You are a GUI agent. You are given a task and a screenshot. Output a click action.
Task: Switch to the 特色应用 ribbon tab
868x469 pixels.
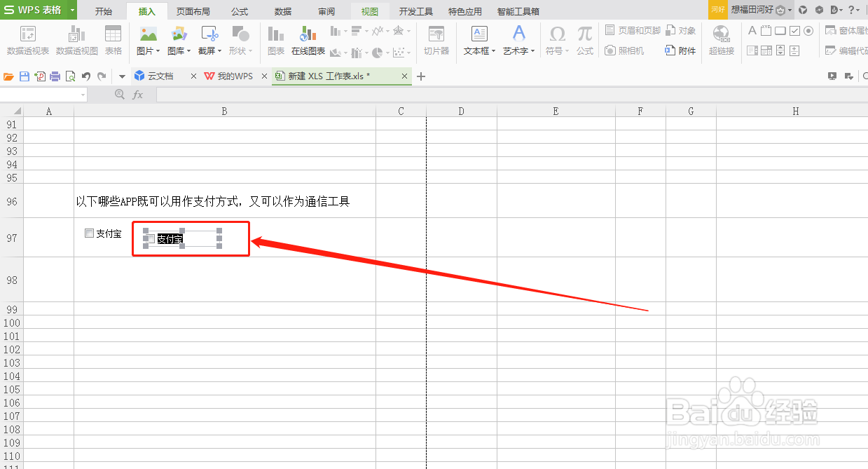465,11
